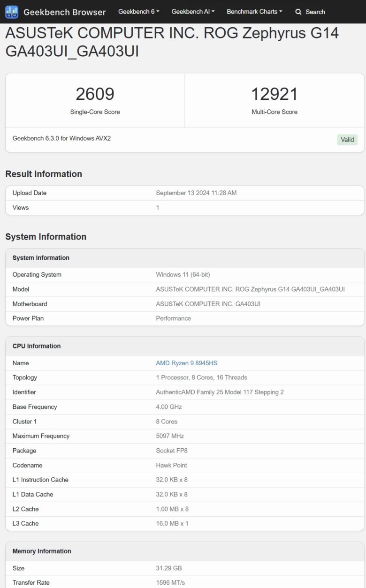Select the Cluster 1 value 8 Cores

point(167,422)
